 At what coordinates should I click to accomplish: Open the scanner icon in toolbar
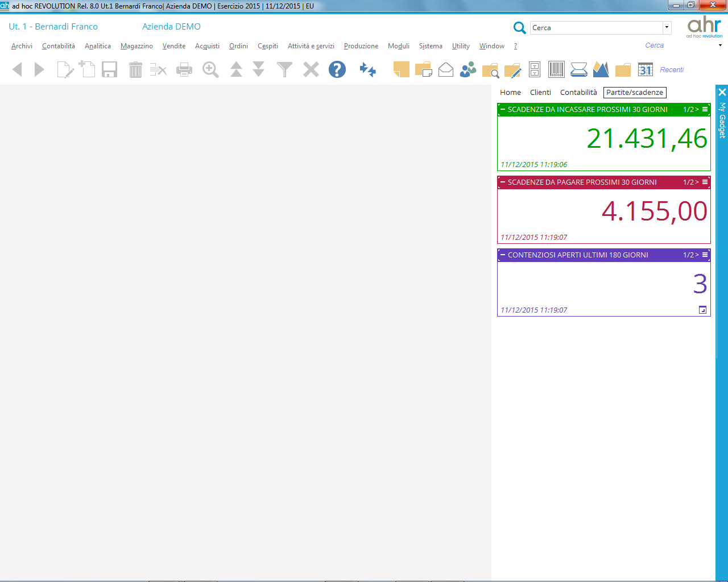[578, 69]
